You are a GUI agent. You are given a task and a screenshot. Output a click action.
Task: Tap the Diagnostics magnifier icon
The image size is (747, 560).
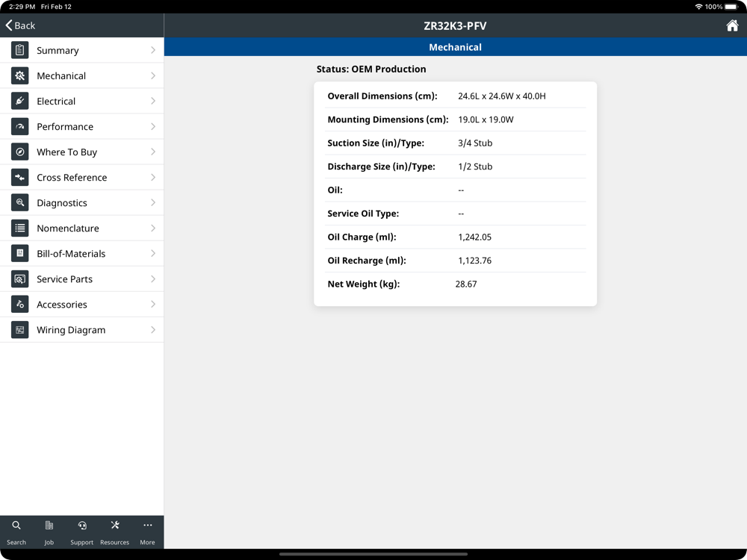click(19, 202)
